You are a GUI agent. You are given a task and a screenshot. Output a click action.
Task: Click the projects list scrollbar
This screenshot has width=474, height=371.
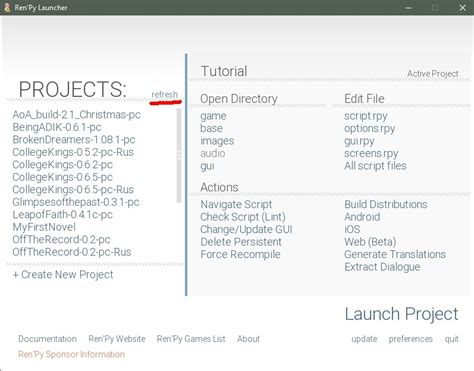coord(179,155)
